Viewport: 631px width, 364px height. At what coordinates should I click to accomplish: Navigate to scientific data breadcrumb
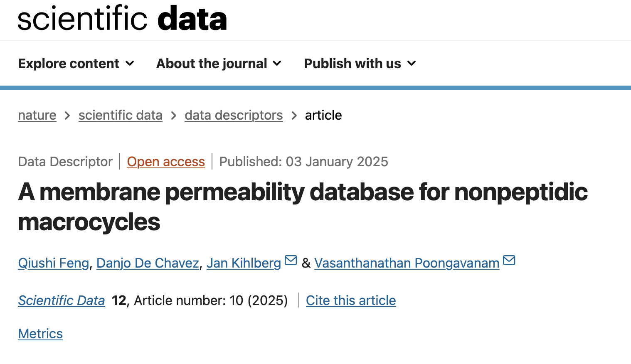coord(120,115)
